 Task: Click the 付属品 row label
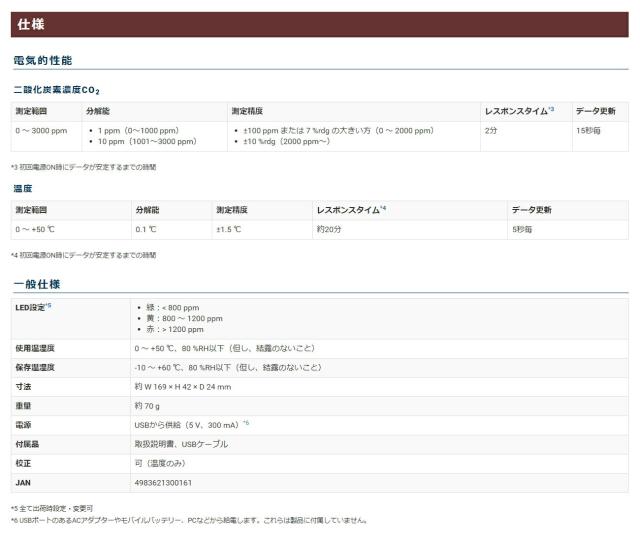(27, 444)
